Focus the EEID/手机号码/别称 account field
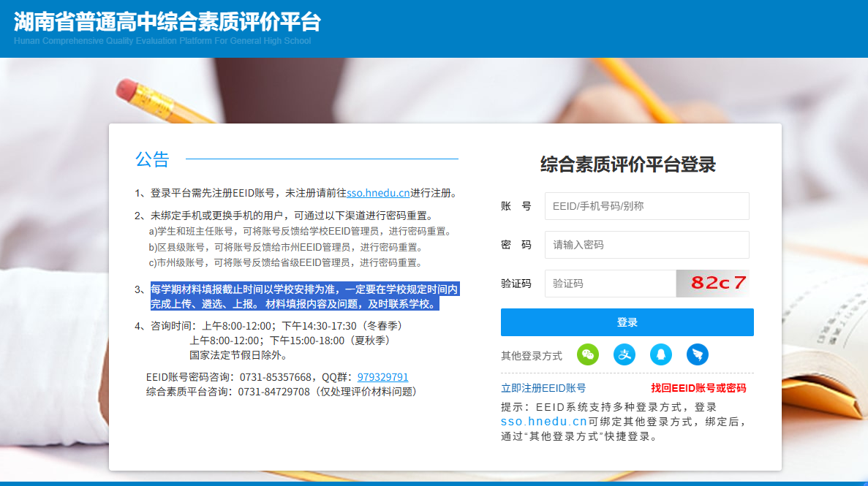Screen dimensions: 868x486 click(x=646, y=206)
